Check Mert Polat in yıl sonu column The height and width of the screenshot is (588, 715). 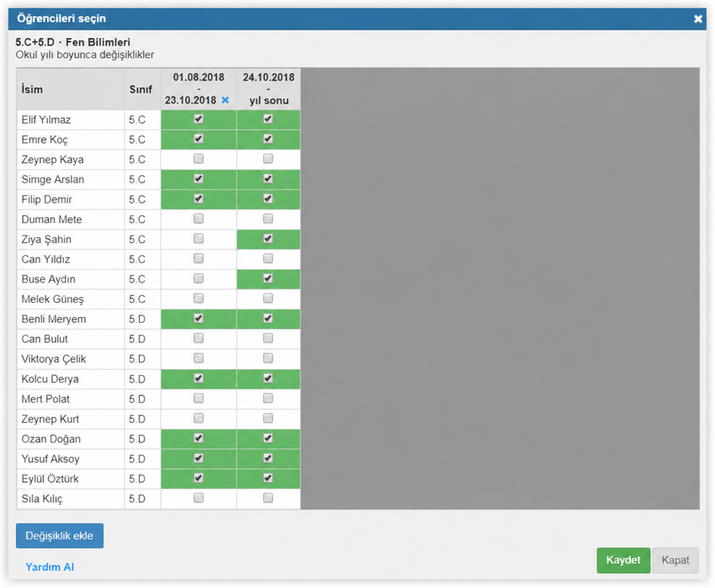[x=268, y=398]
